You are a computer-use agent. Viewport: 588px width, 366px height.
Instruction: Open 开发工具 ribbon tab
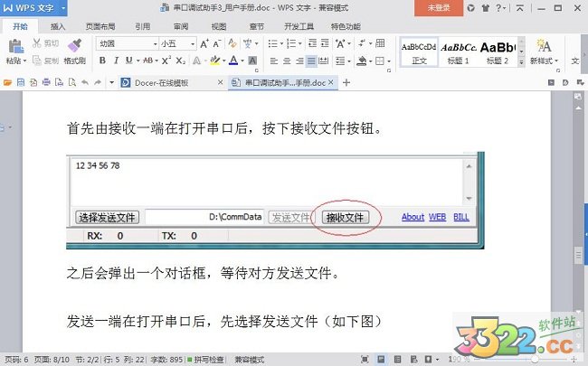(x=299, y=26)
